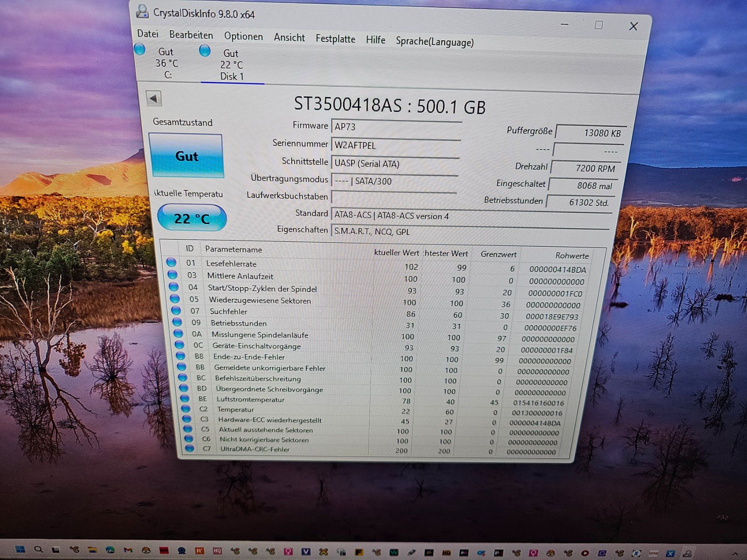Launch Microsoft Edge from the taskbar
Viewport: 747px width, 560px height.
110,550
